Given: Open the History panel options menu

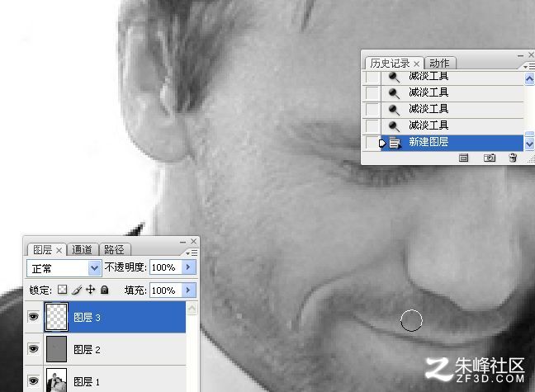Looking at the screenshot, I should [529, 66].
